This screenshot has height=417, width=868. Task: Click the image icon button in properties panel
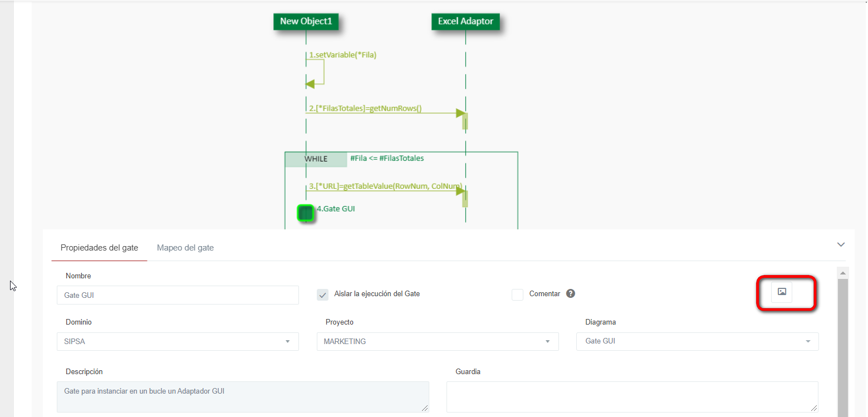pyautogui.click(x=781, y=292)
